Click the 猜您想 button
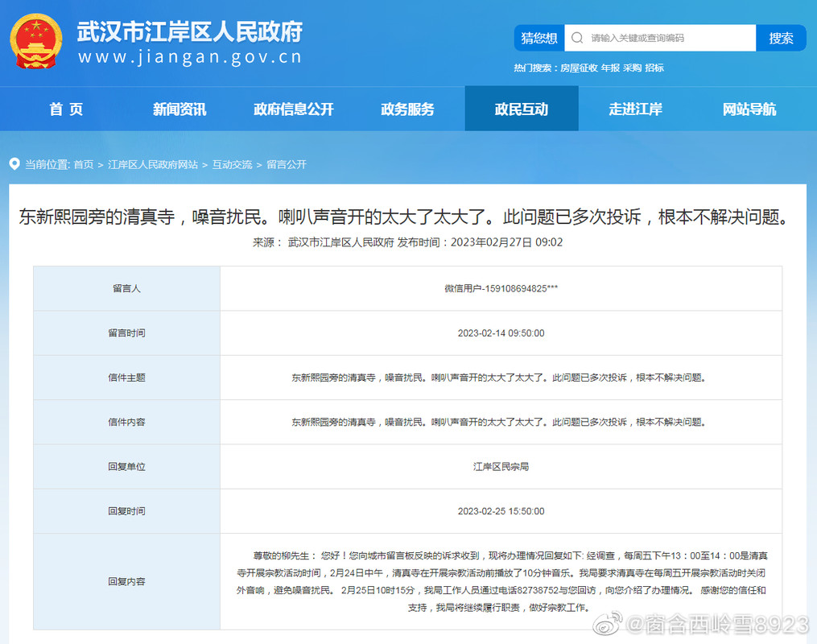This screenshot has height=644, width=817. (539, 38)
